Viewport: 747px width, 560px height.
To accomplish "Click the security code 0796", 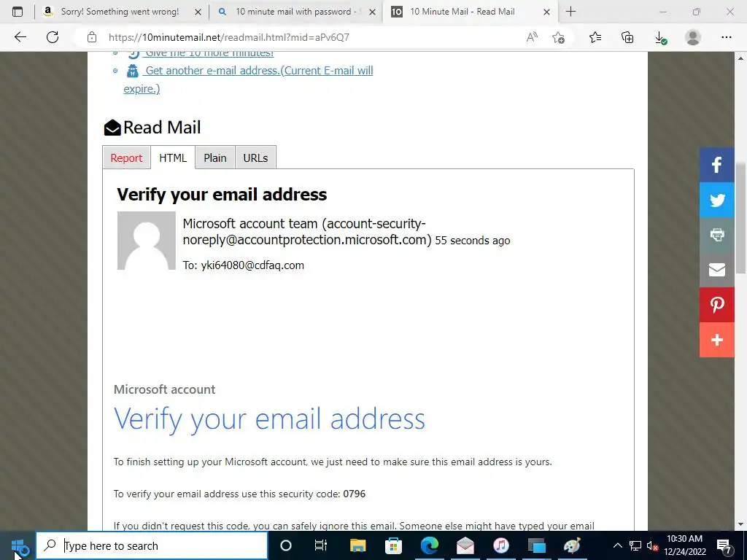I will [x=354, y=494].
